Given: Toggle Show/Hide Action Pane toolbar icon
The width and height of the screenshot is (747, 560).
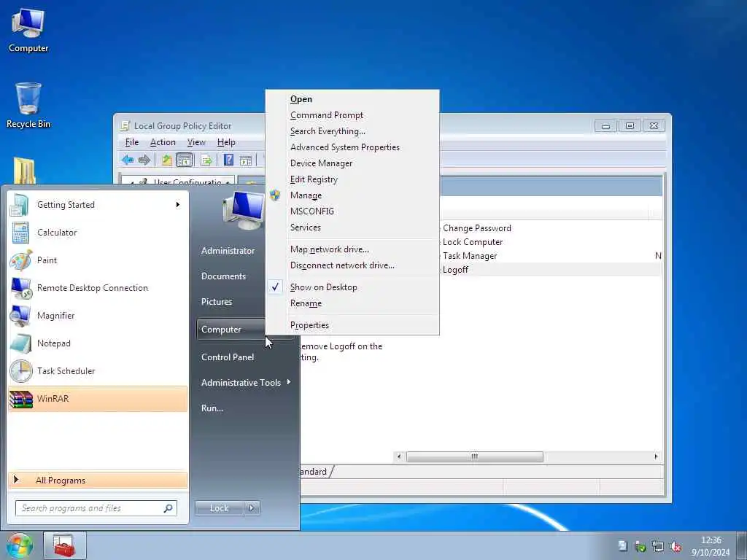Looking at the screenshot, I should 246,160.
